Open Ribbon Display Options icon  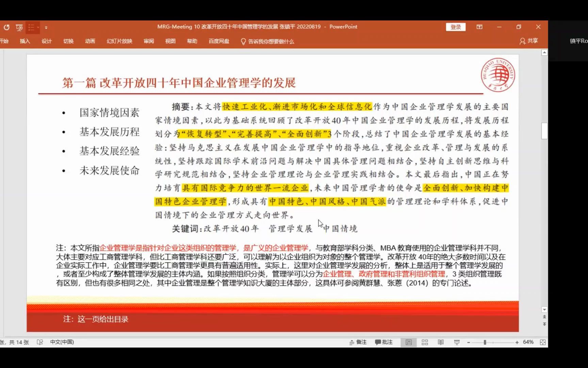[x=479, y=27]
